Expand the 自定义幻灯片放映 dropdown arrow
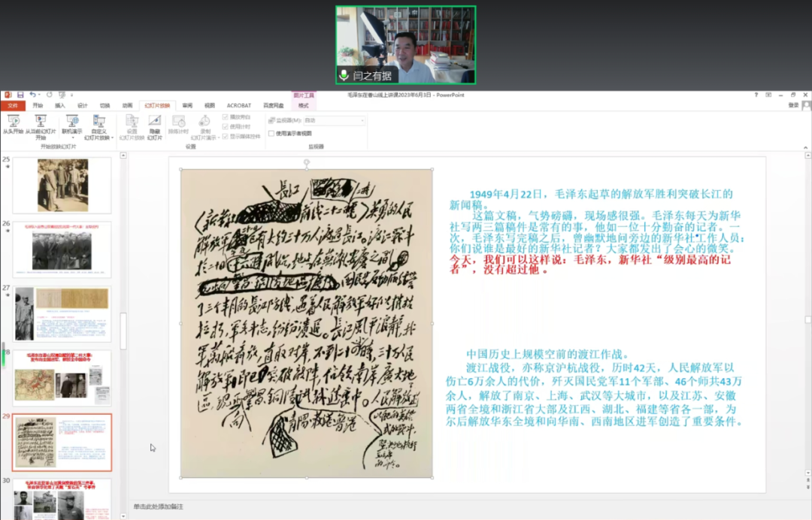This screenshot has width=812, height=520. 112,138
